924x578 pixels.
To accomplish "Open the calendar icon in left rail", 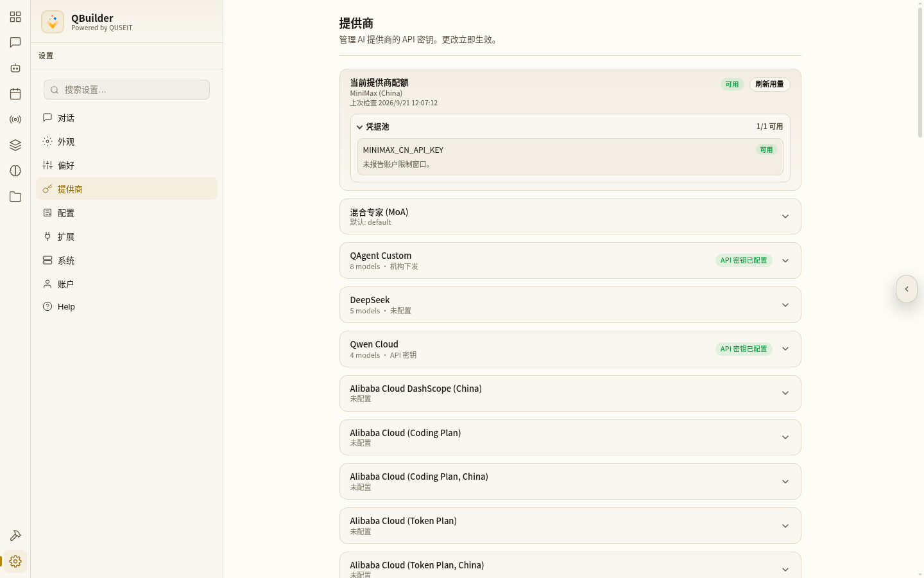I will click(15, 94).
